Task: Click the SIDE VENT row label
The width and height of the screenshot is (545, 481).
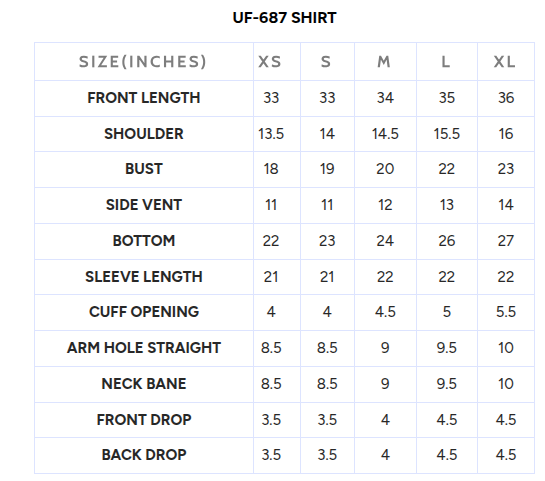Action: 144,205
